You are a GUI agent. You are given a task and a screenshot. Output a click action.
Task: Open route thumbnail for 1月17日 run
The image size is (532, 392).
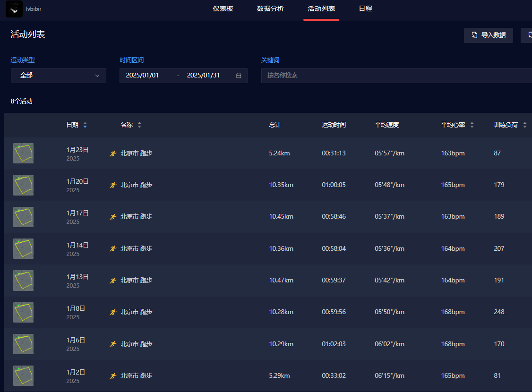pyautogui.click(x=23, y=217)
